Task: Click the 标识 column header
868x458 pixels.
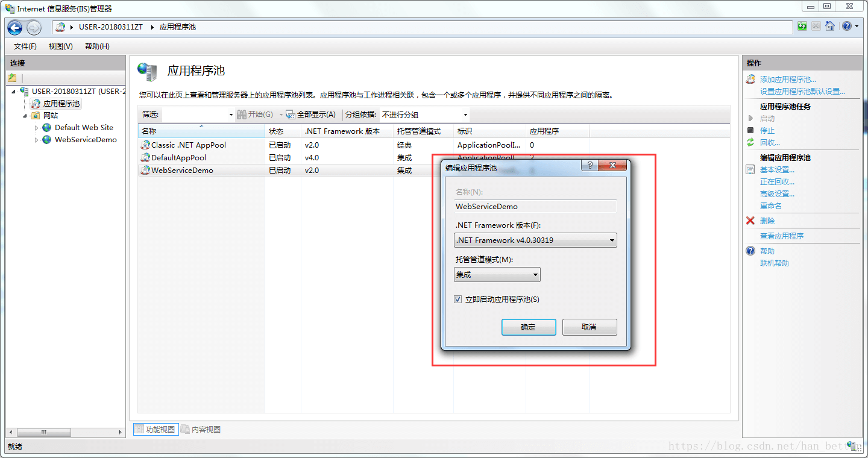Action: pos(489,131)
